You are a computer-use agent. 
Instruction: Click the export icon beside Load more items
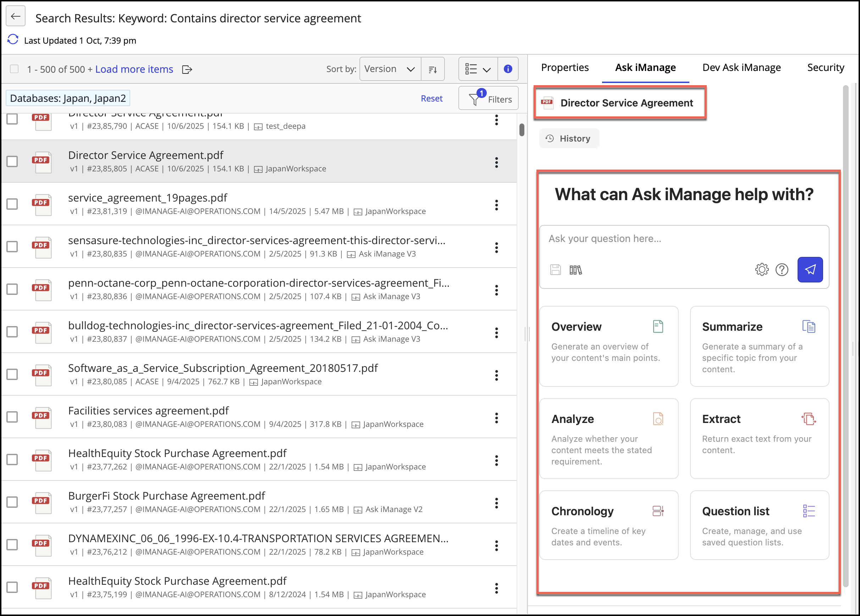(187, 70)
